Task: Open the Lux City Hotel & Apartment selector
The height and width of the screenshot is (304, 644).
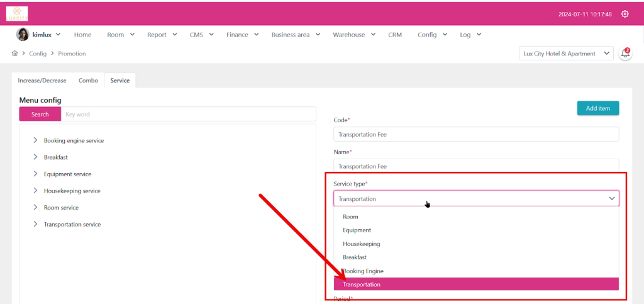Action: 566,53
